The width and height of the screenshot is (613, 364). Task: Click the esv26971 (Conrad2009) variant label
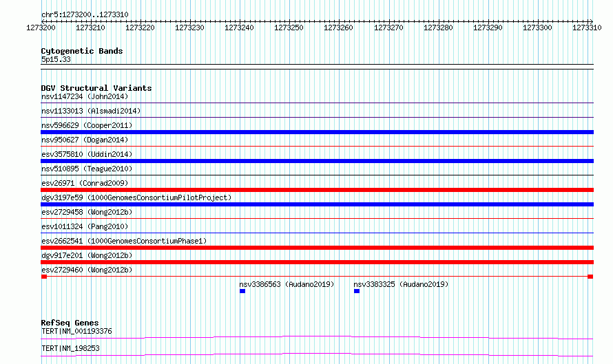point(85,183)
